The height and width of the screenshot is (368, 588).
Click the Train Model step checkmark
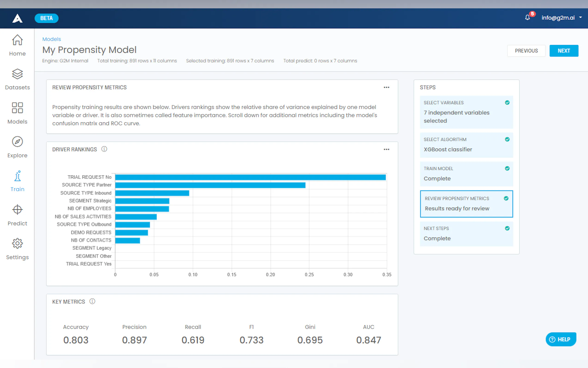point(507,168)
